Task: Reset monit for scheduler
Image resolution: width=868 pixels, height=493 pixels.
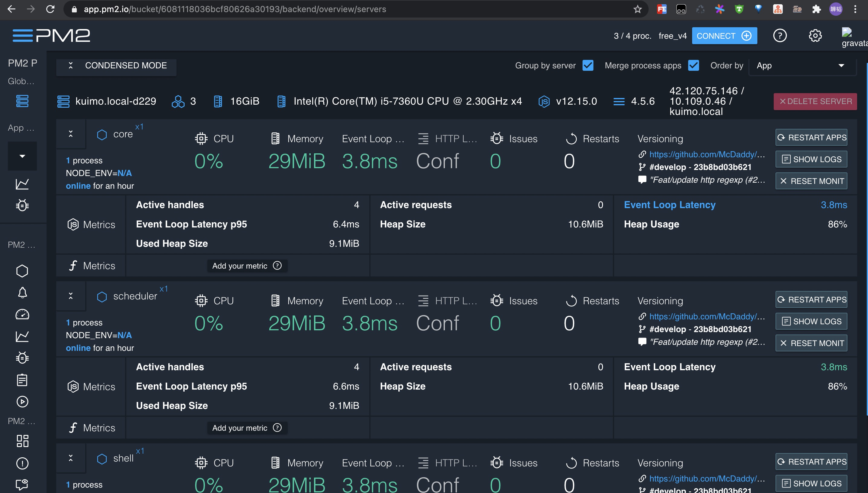Action: coord(811,343)
